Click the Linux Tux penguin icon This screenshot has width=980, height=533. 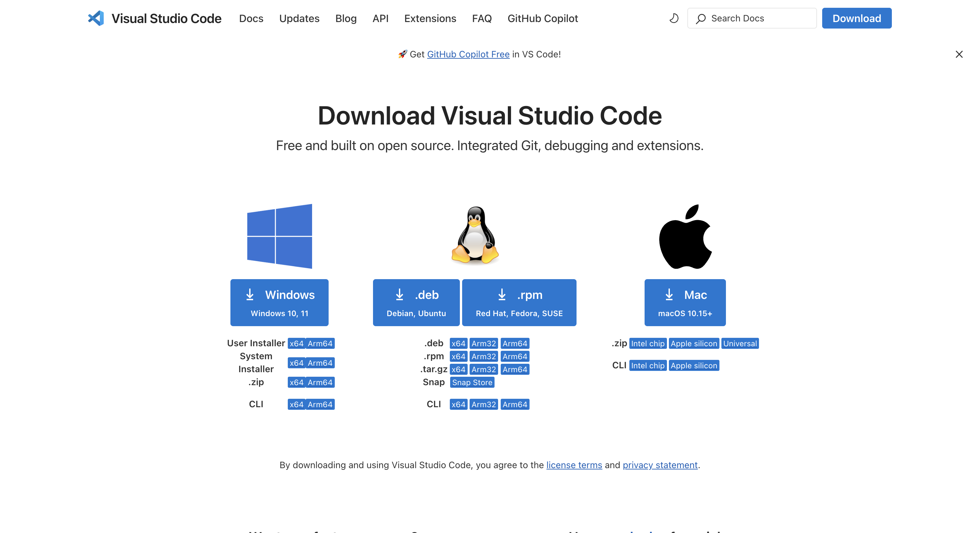(475, 235)
